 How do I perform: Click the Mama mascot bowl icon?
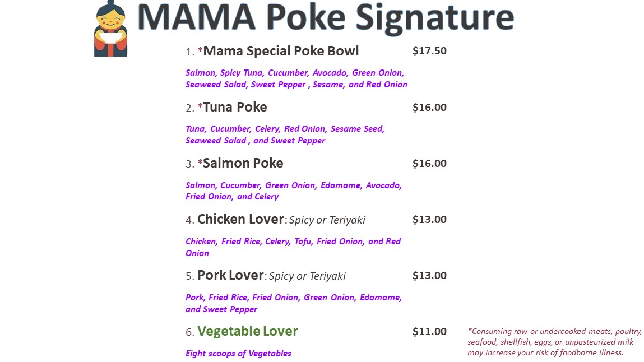(x=110, y=29)
